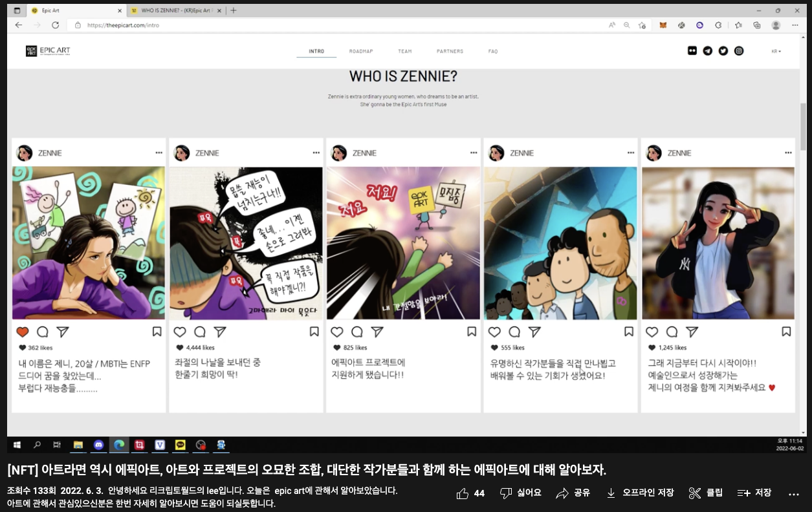Share the post with 1,245 likes
The image size is (812, 512).
coord(692,332)
